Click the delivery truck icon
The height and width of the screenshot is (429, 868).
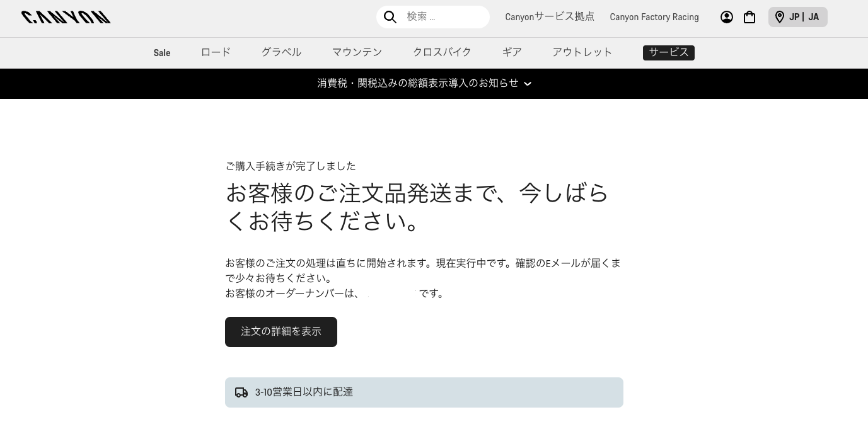pyautogui.click(x=241, y=392)
